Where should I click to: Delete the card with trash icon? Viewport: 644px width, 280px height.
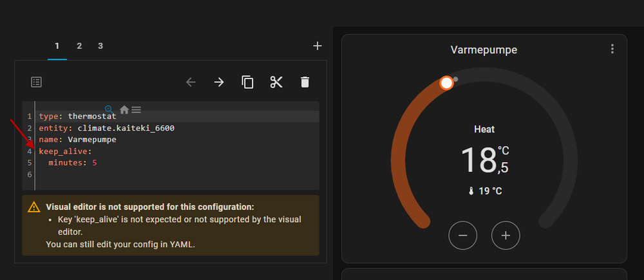tap(305, 82)
